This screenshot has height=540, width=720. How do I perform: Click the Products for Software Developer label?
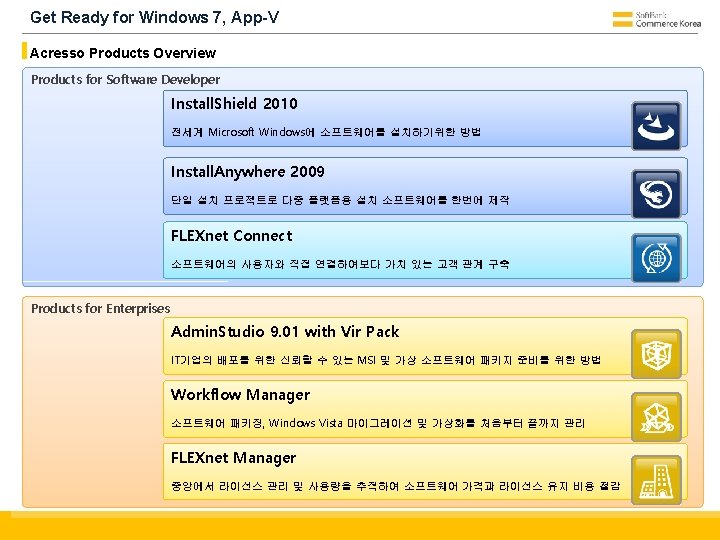[x=125, y=79]
